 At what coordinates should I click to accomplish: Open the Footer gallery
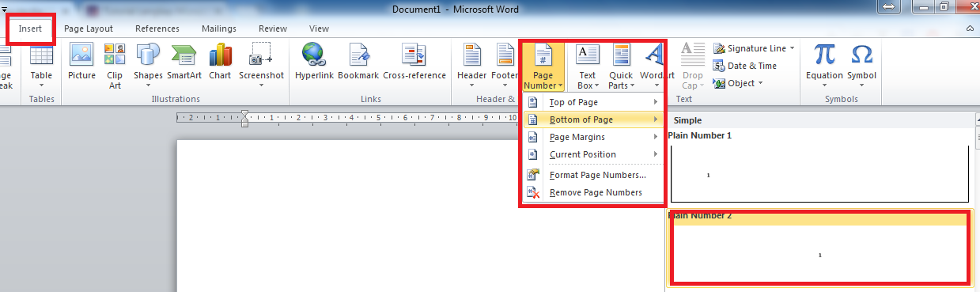point(505,66)
